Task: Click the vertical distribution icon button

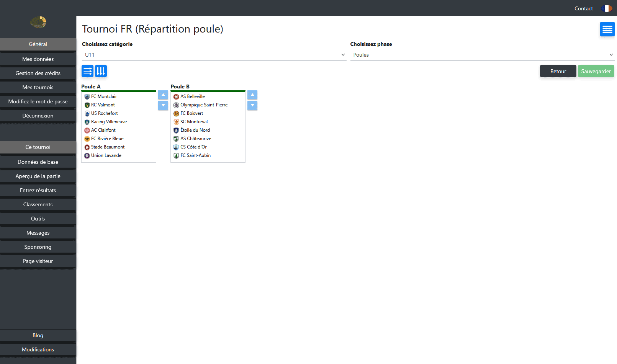Action: 101,71
